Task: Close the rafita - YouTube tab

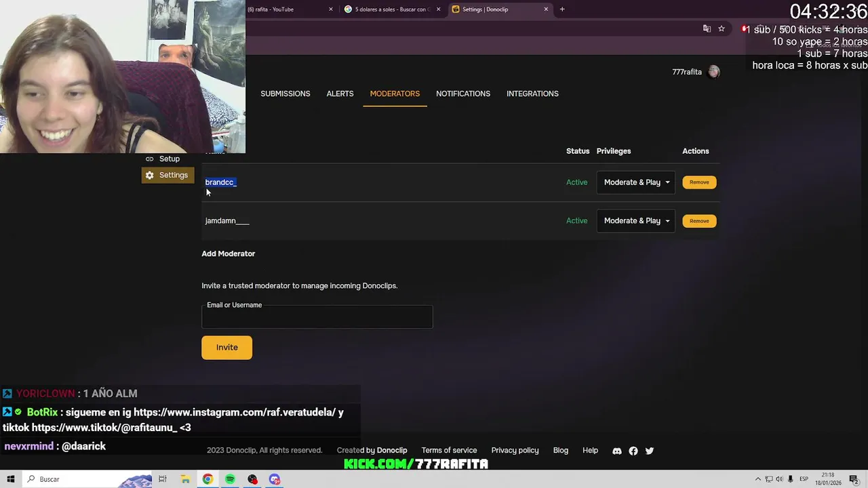Action: (331, 9)
